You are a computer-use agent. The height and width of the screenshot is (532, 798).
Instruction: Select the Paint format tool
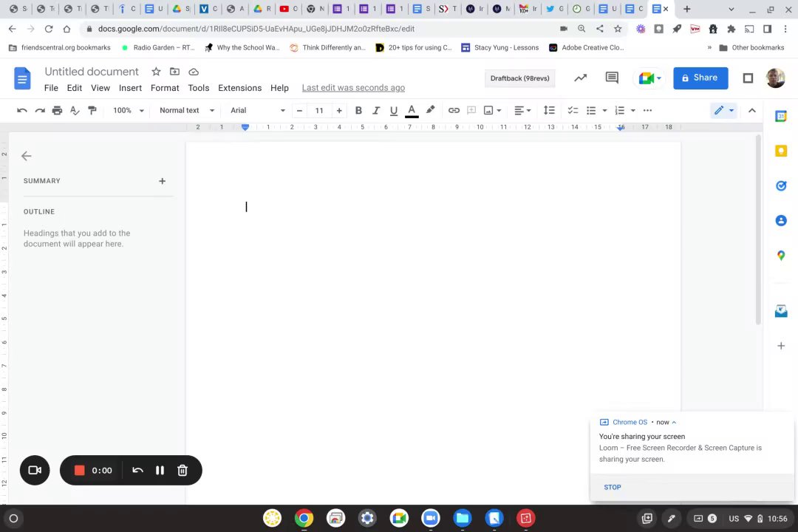pyautogui.click(x=92, y=111)
